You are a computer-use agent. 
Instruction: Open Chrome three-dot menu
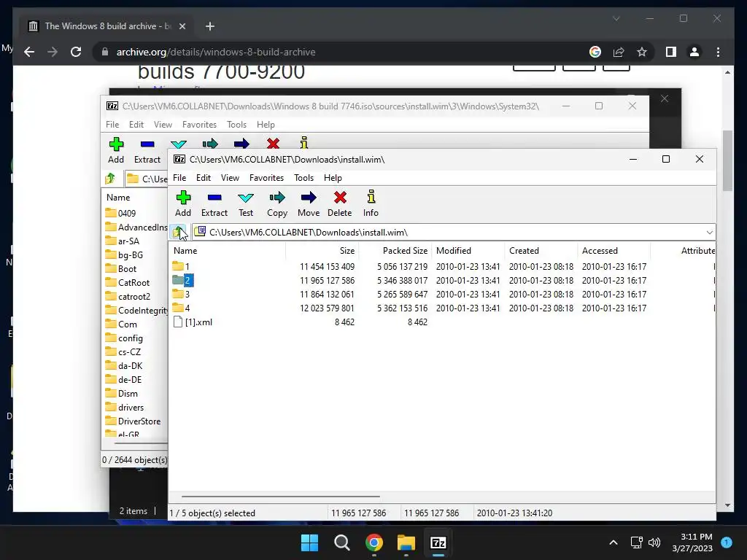coord(718,52)
